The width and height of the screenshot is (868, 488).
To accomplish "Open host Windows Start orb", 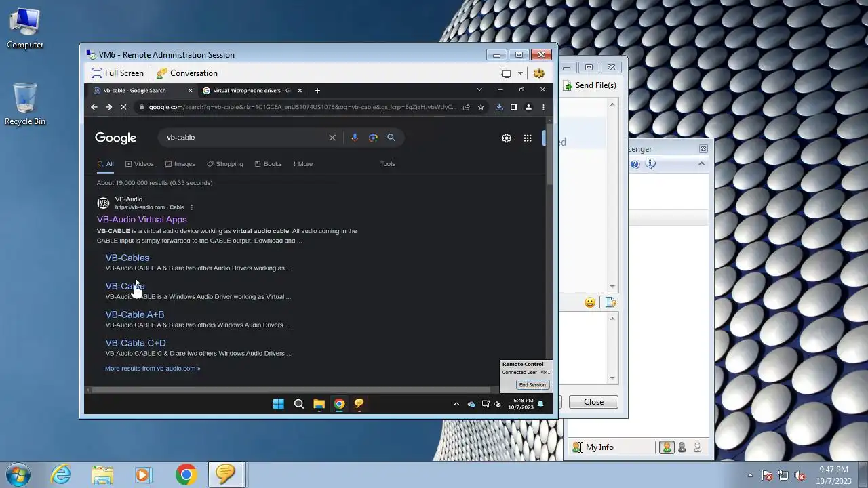I will coord(18,474).
